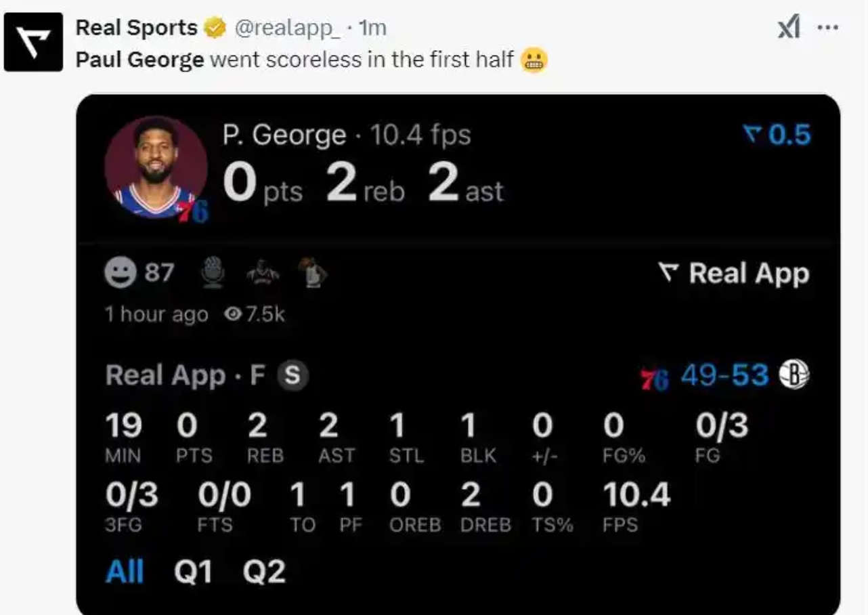
Task: Click the 1m tweet timestamp
Action: coord(372,28)
